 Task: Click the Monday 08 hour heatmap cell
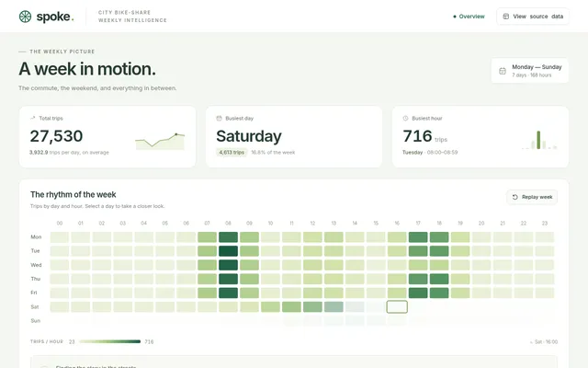point(229,237)
